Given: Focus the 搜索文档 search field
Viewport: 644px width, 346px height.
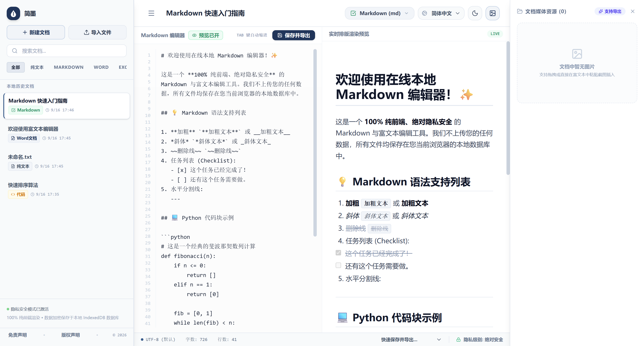Looking at the screenshot, I should pos(66,51).
